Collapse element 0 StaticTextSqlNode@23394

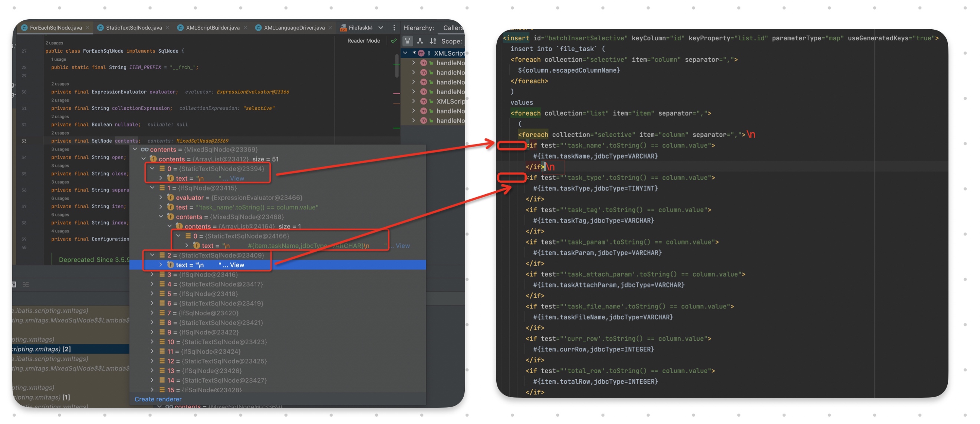pyautogui.click(x=152, y=169)
